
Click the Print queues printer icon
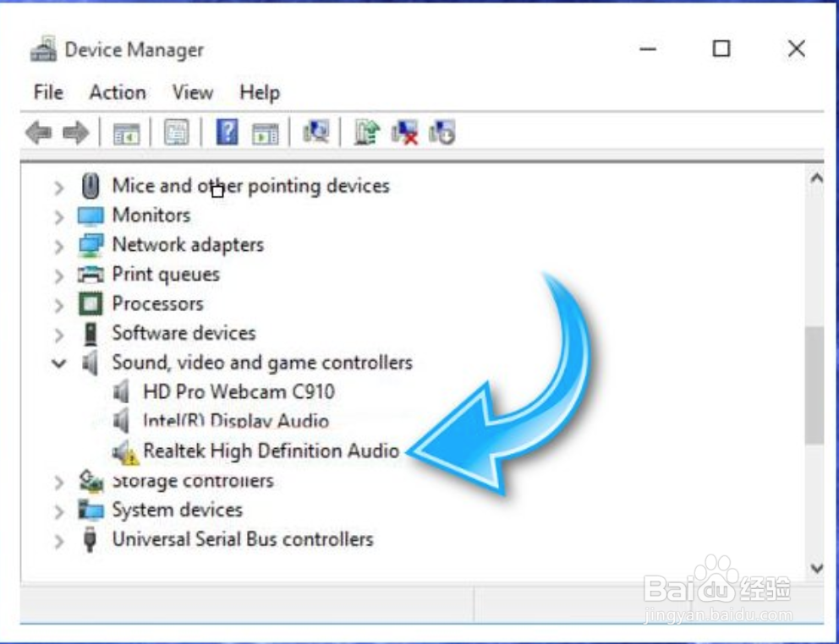click(90, 275)
